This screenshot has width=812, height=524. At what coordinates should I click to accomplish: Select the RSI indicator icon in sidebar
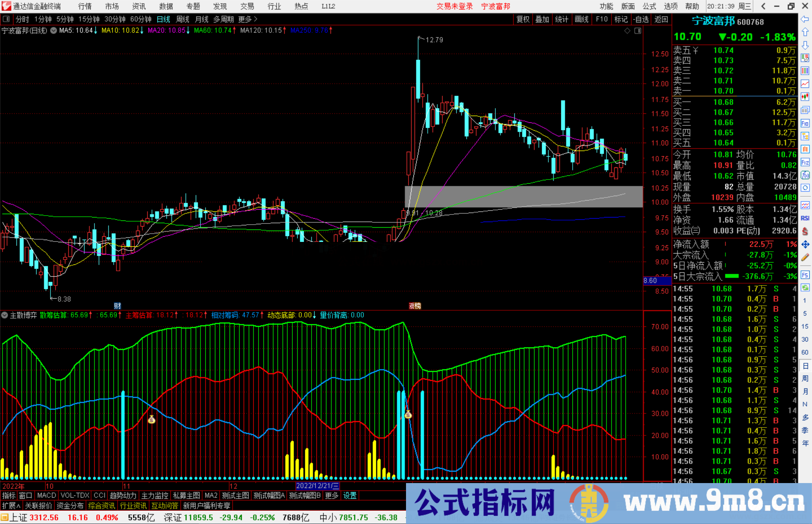(805, 218)
